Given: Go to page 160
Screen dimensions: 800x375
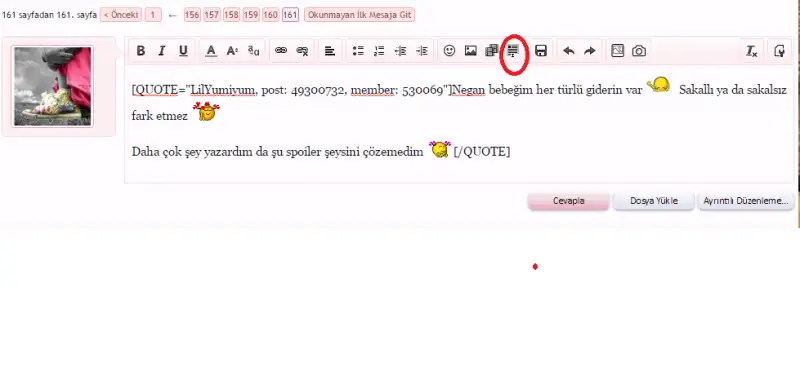Looking at the screenshot, I should click(x=270, y=15).
